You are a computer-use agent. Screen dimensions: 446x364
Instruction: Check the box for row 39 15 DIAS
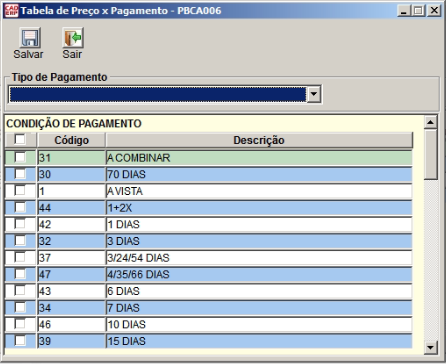tap(20, 341)
